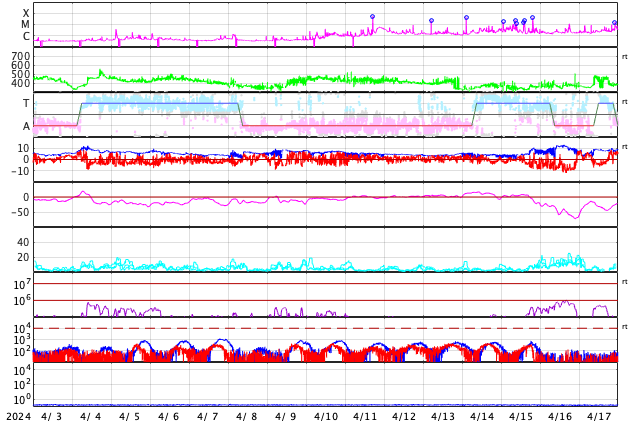
Task: Click the 700 speed axis label
Action: pyautogui.click(x=21, y=56)
